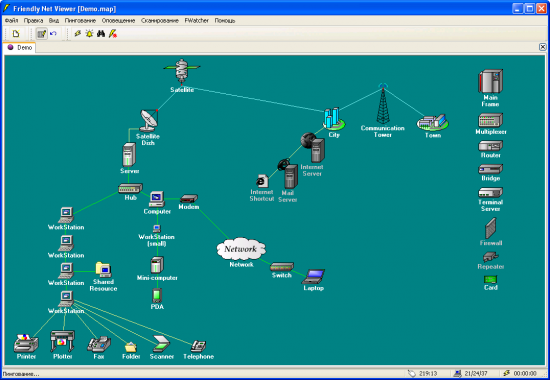The width and height of the screenshot is (550, 380).
Task: Select the Router icon
Action: 490,146
